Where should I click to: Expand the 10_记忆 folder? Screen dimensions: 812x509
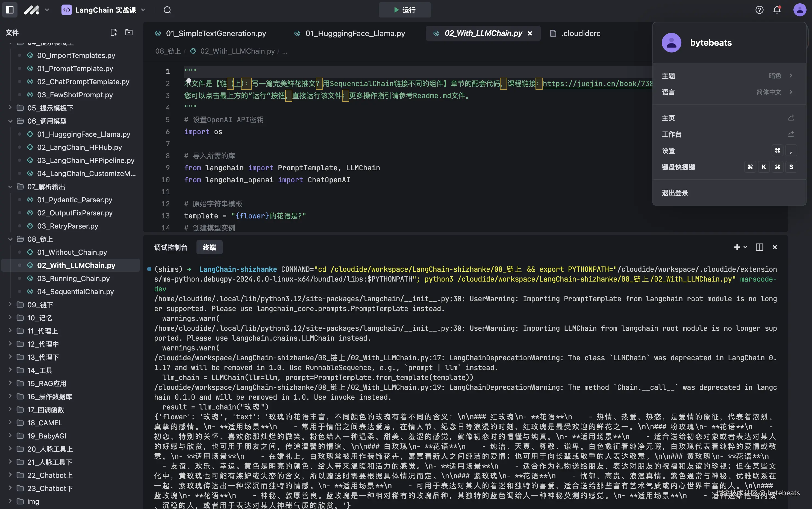coord(71,318)
